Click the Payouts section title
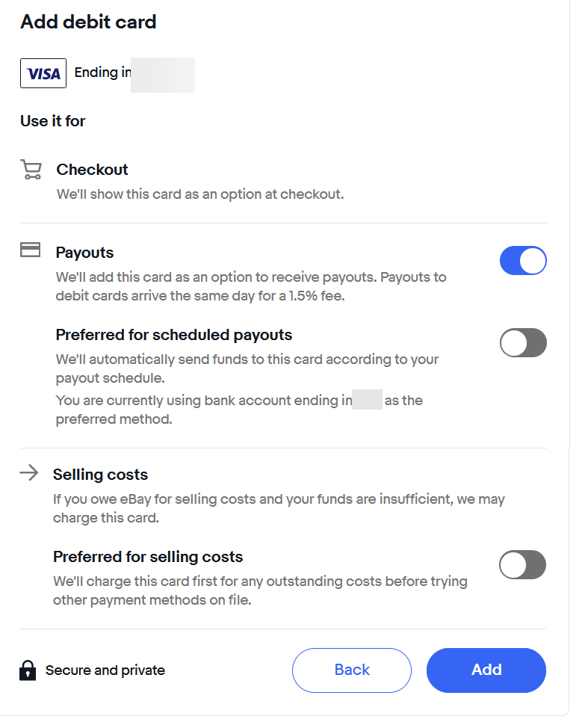588x728 pixels. click(x=84, y=252)
